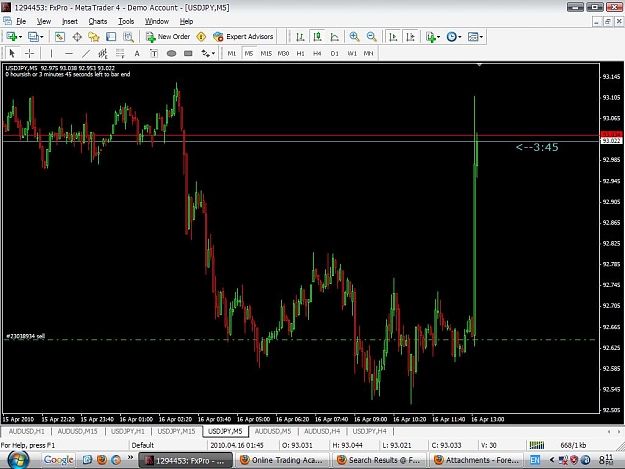Open the Profiles toolbar icon
This screenshot has width=625, height=469.
33,37
